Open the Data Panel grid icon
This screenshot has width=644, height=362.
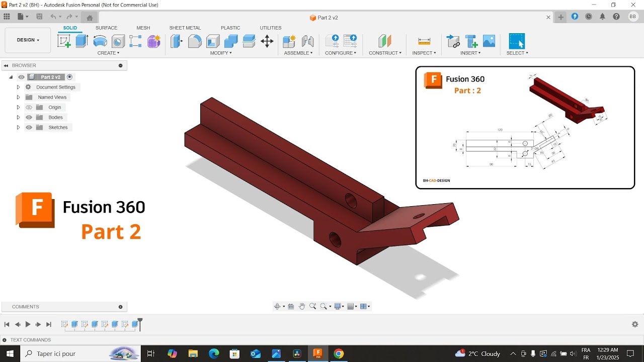7,17
